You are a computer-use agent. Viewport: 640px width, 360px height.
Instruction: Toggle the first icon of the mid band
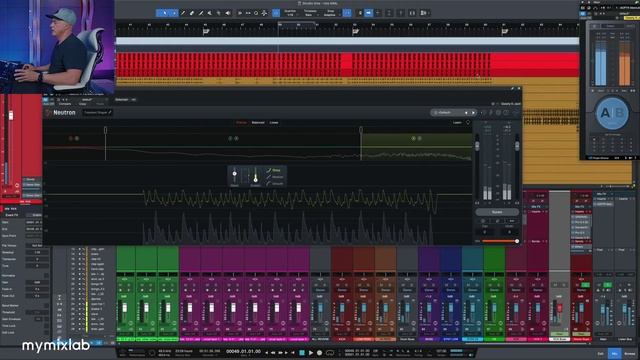tap(230, 138)
